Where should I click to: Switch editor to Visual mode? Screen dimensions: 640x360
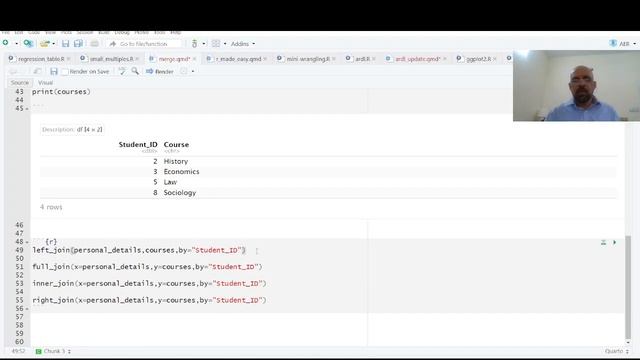(45, 82)
